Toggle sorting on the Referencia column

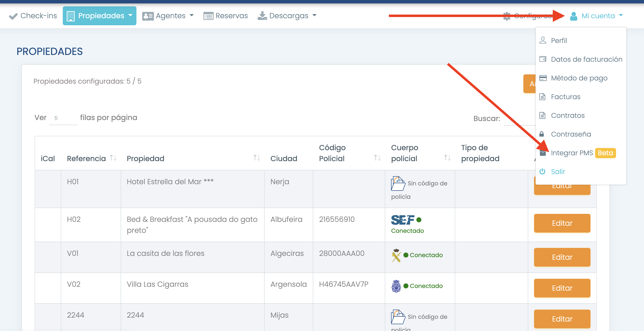[x=113, y=158]
